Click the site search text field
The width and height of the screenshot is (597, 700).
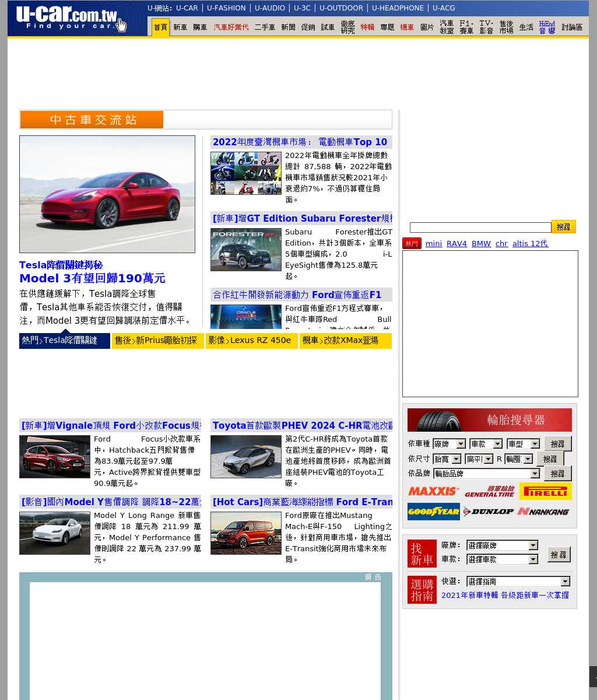coord(480,228)
